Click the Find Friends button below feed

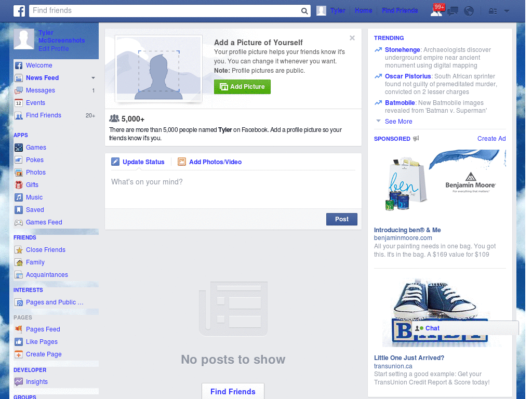233,392
